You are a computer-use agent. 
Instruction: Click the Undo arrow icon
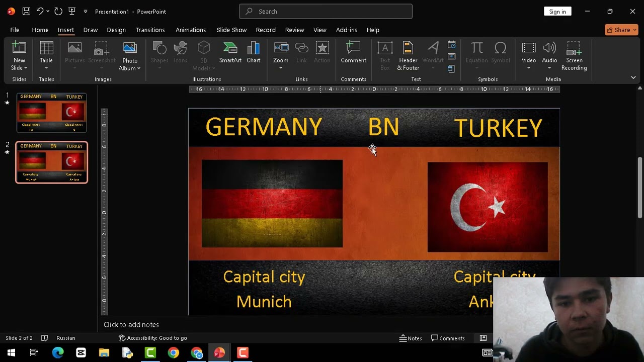39,11
